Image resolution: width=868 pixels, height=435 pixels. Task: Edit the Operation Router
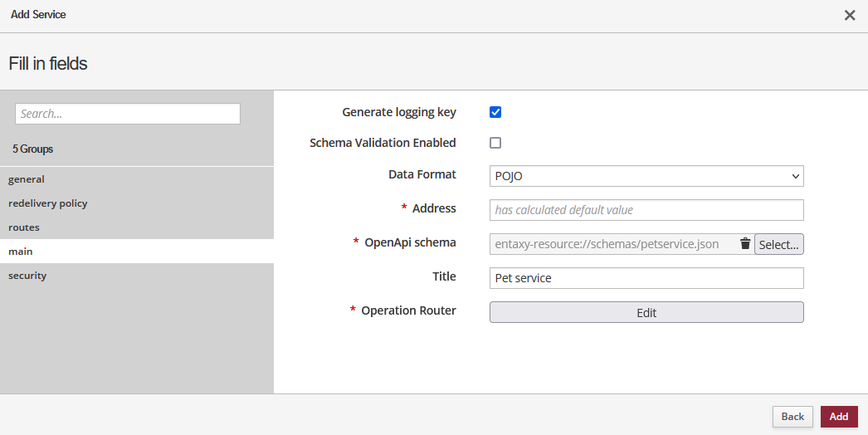pos(646,312)
